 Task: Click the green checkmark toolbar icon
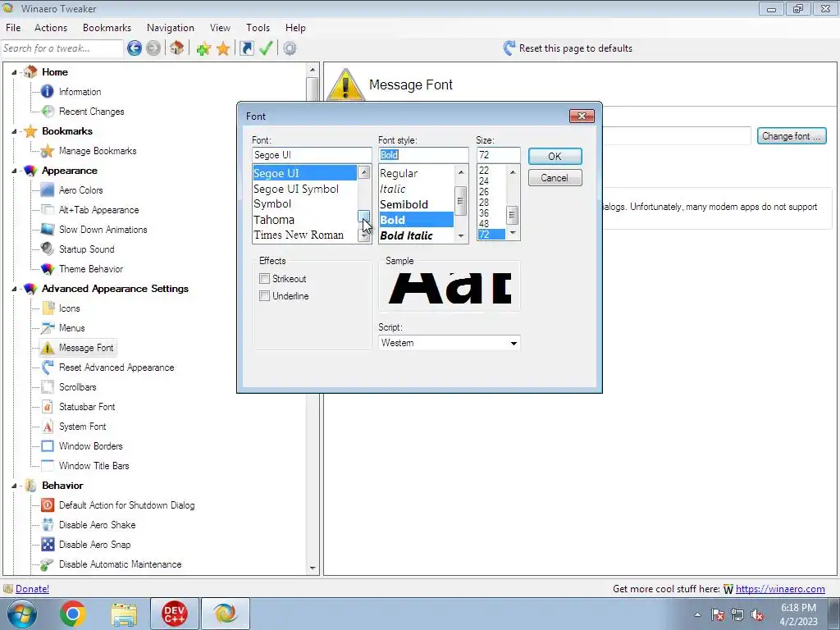266,48
